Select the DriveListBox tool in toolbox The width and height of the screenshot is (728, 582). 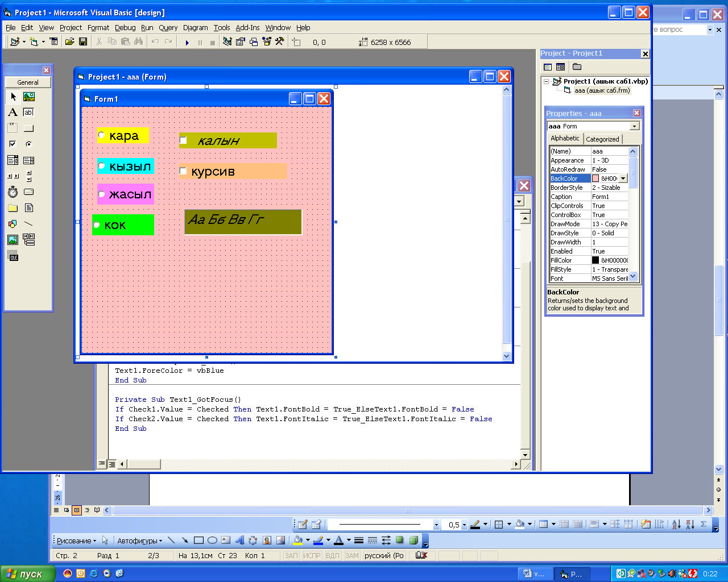coord(29,192)
